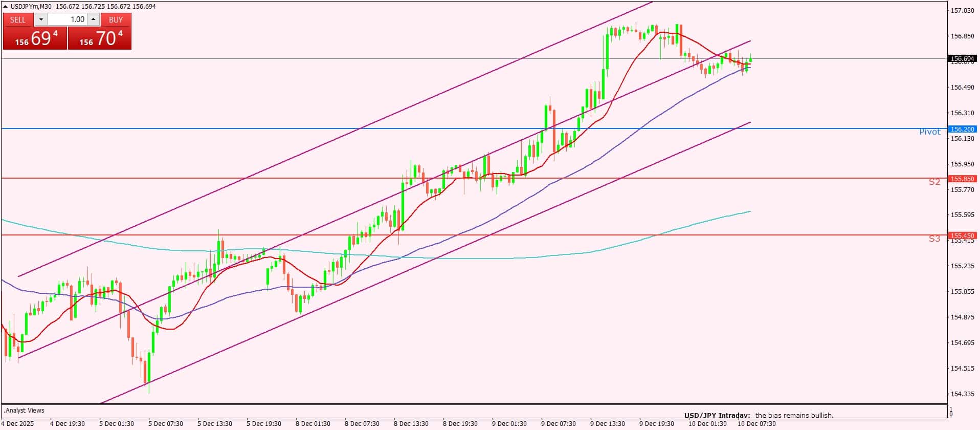This screenshot has height=430, width=980.
Task: Click the 8 Dec 13:30 time label
Action: point(411,424)
